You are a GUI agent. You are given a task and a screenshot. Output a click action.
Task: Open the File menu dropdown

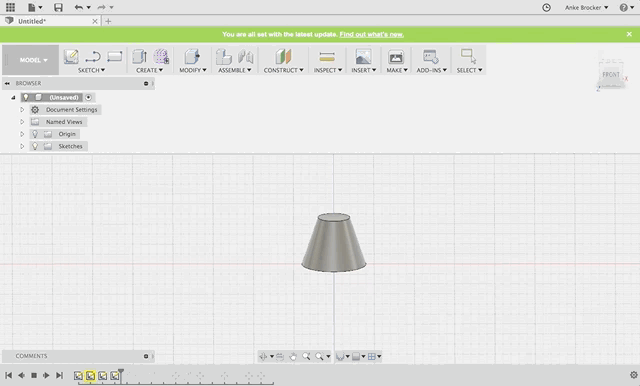point(35,7)
